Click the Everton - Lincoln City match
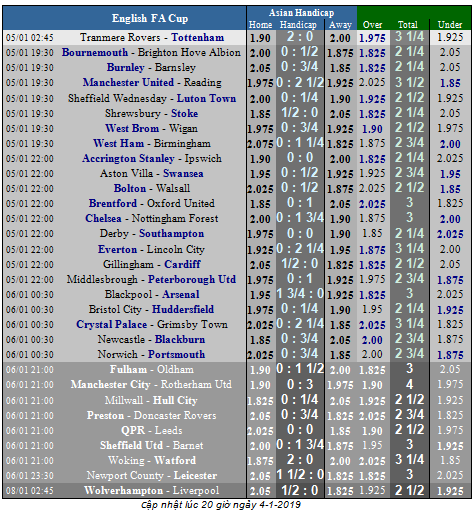 coord(151,249)
